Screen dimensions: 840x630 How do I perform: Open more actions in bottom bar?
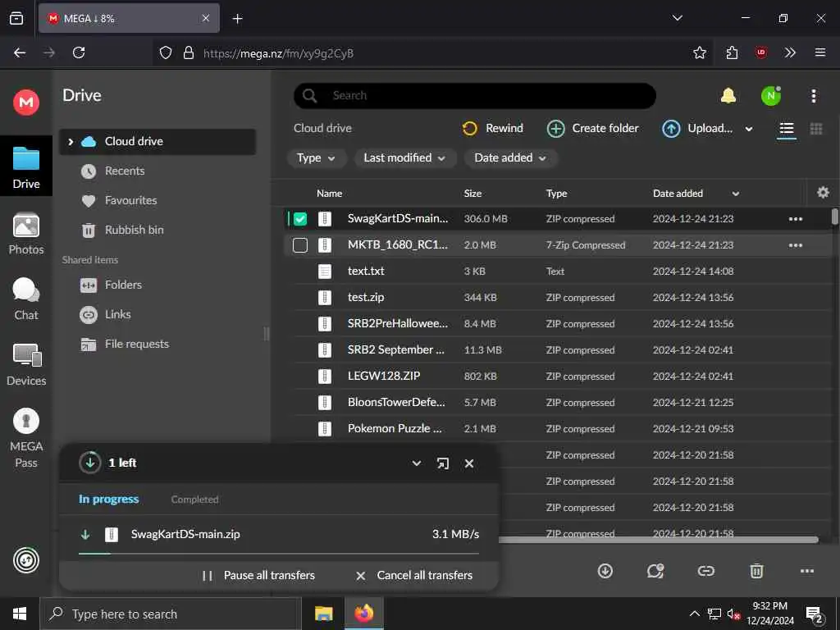click(x=807, y=571)
